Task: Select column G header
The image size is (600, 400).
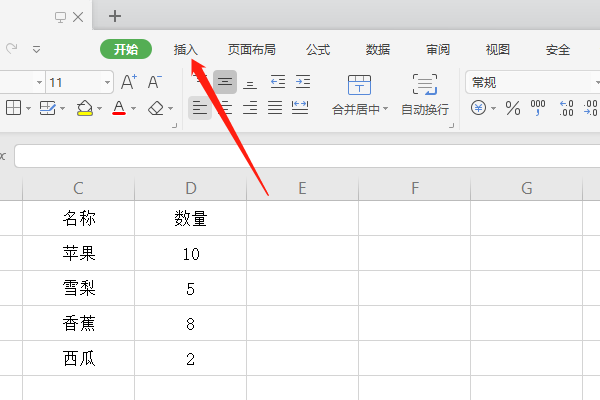Action: click(527, 188)
